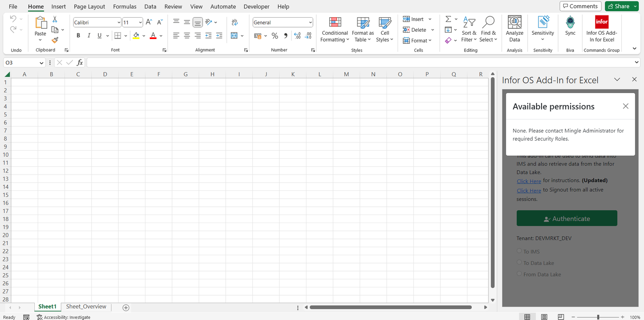Viewport: 644px width, 320px height.
Task: Adjust the zoom slider
Action: 598,317
